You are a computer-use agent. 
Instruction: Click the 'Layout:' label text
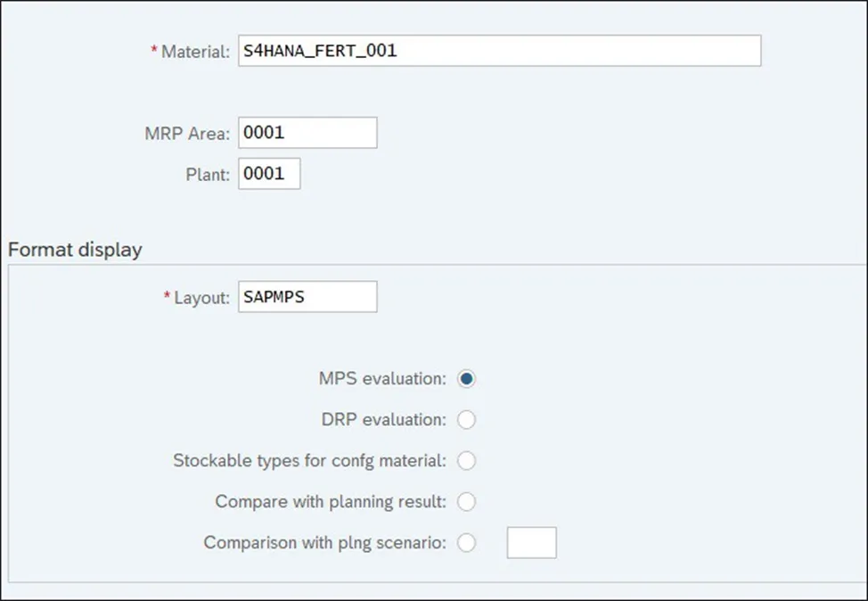tap(201, 298)
